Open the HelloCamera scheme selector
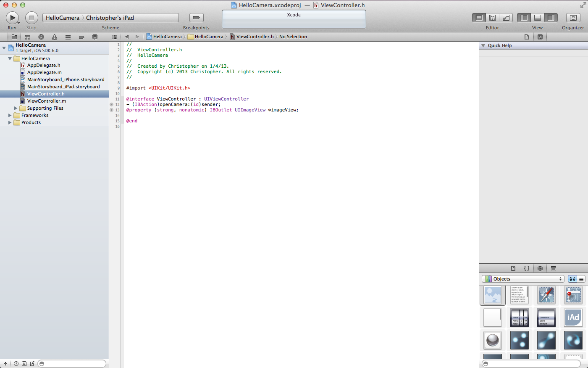588x368 pixels. point(62,18)
